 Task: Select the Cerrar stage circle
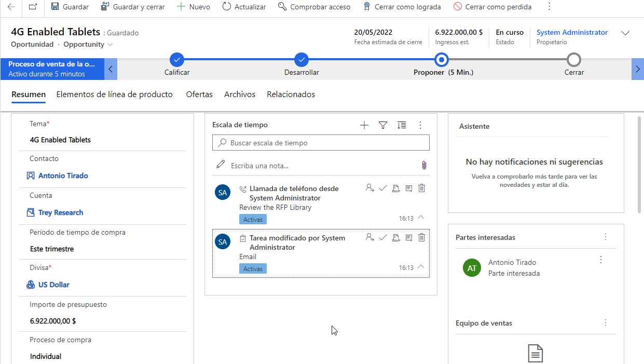[574, 59]
